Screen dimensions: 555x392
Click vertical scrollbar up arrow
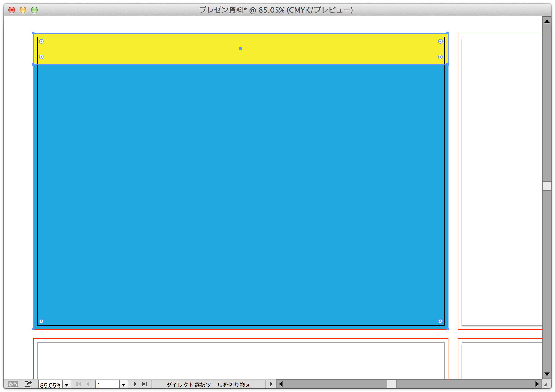click(547, 21)
